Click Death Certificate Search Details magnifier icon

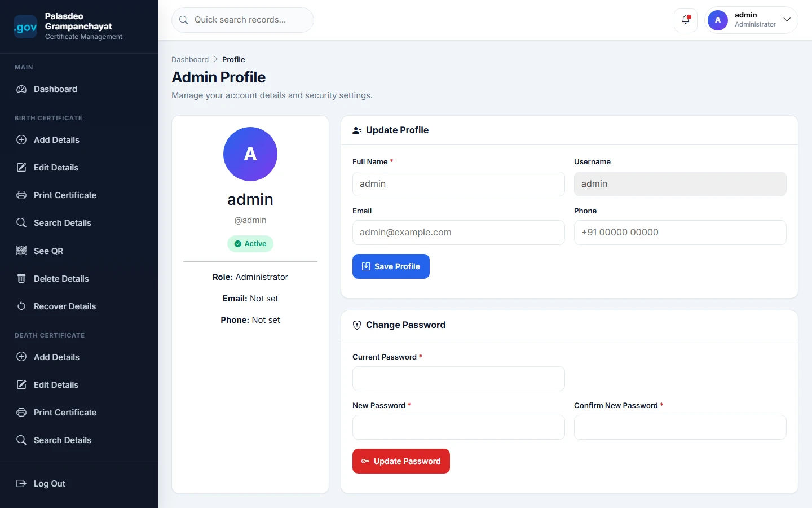pyautogui.click(x=21, y=440)
